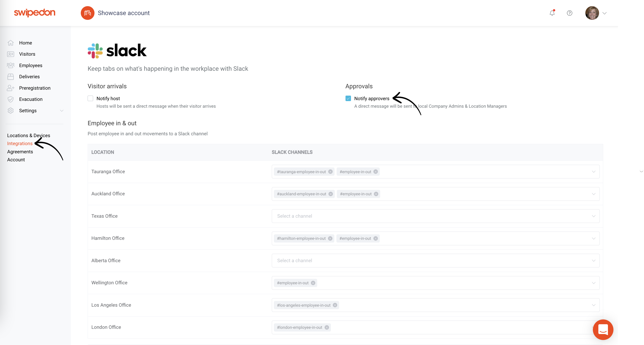Open Alberta Office channel dropdown arrow
This screenshot has height=345, width=644.
point(594,261)
